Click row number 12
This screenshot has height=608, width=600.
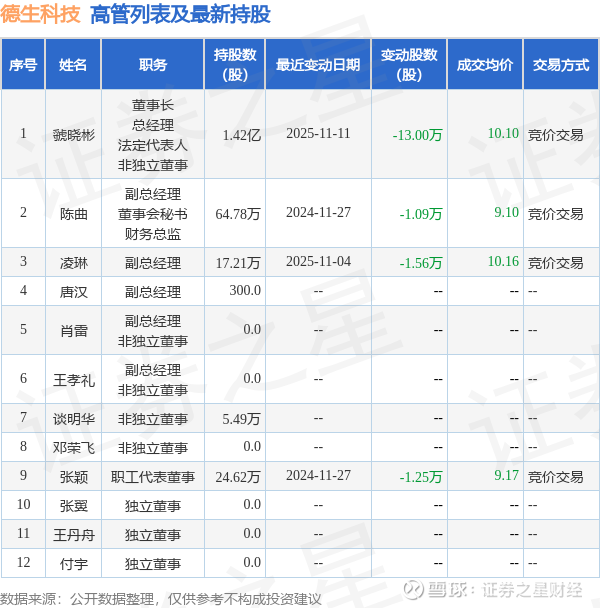(x=23, y=562)
